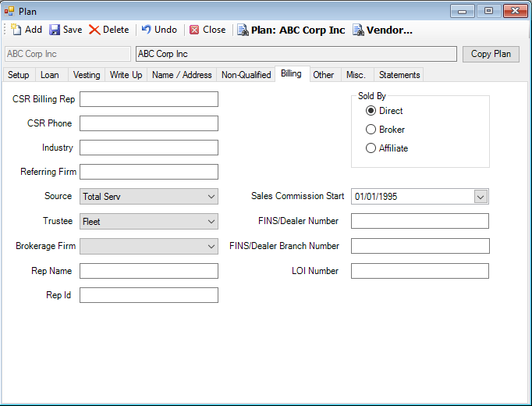This screenshot has height=406, width=532.
Task: Open the Vendor... toolbar item
Action: point(382,30)
